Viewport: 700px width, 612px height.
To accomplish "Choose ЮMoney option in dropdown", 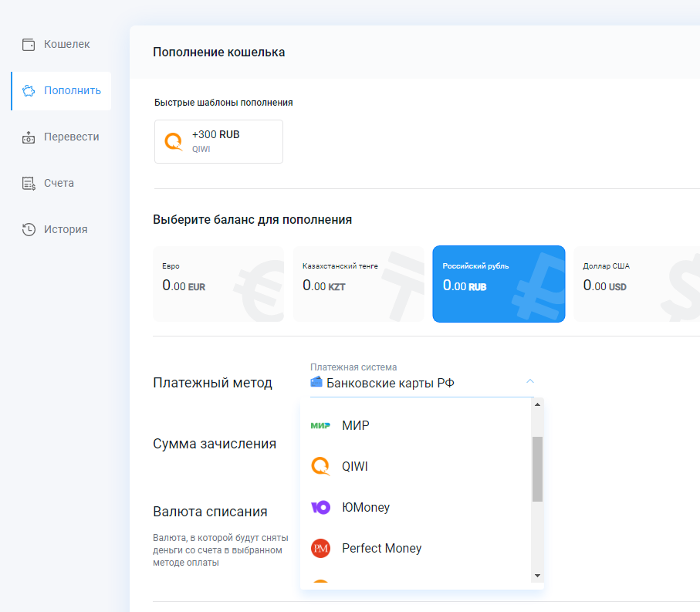I will (x=416, y=508).
